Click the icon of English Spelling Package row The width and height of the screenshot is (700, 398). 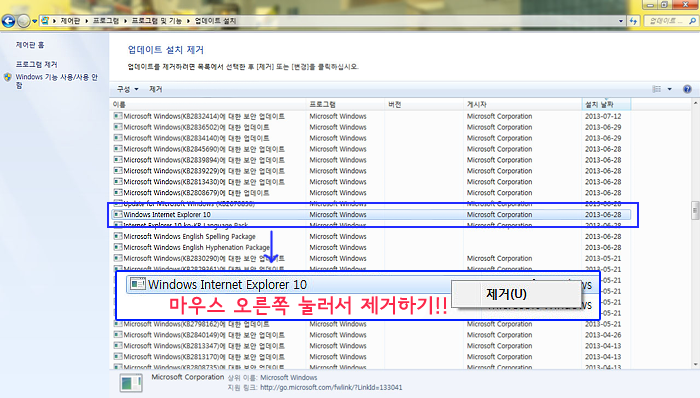click(x=118, y=236)
